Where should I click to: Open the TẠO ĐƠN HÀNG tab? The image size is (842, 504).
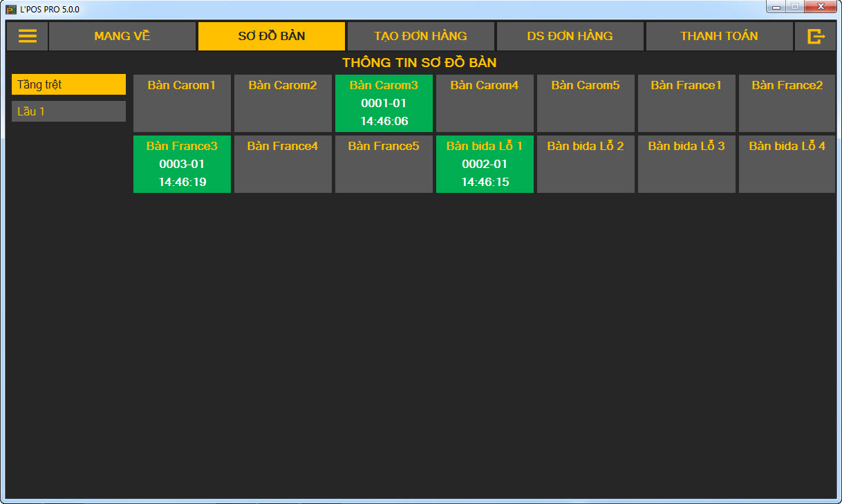(420, 37)
